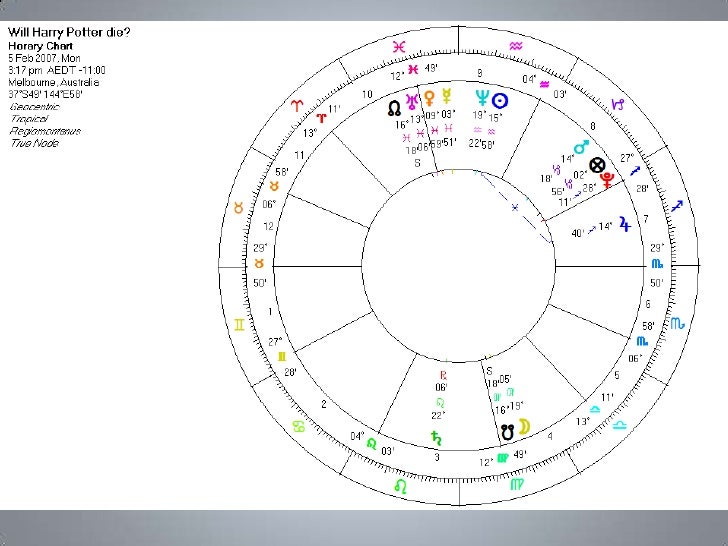This screenshot has height=546, width=728.
Task: Click house number 2 label
Action: tap(324, 404)
